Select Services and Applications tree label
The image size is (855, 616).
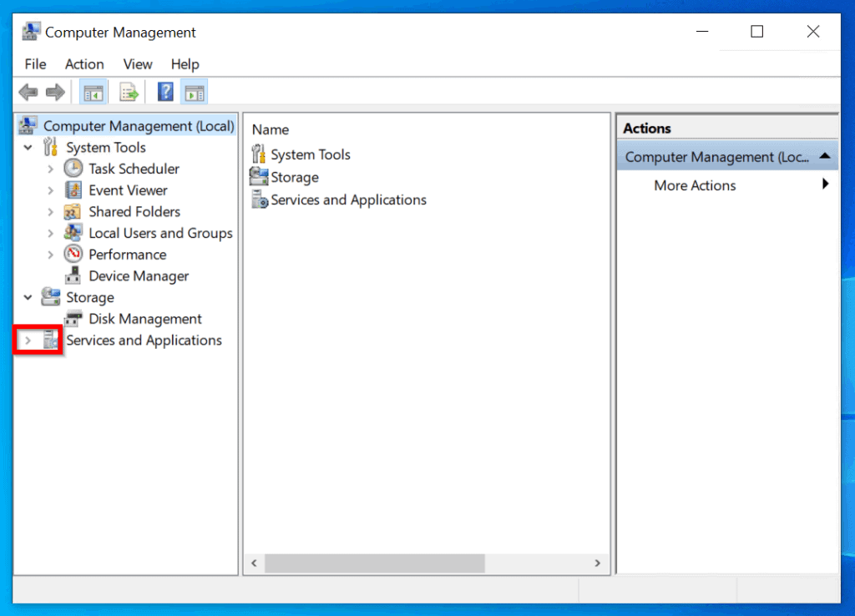click(144, 341)
